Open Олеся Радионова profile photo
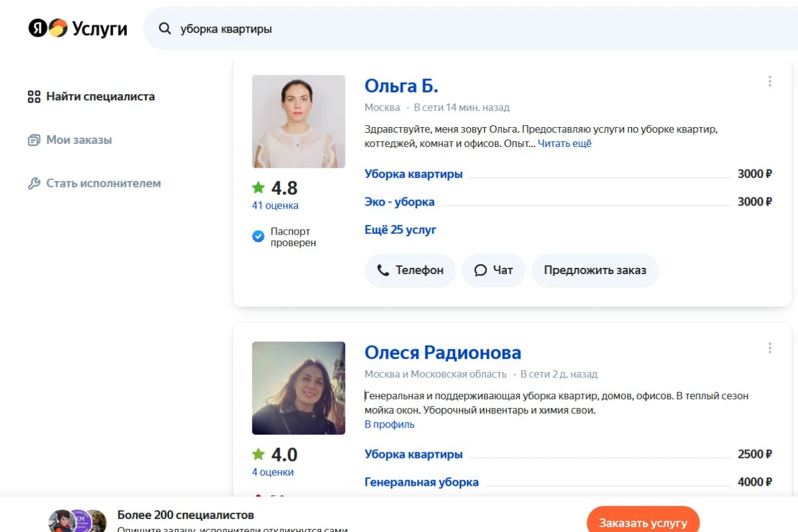The width and height of the screenshot is (798, 532). click(299, 388)
